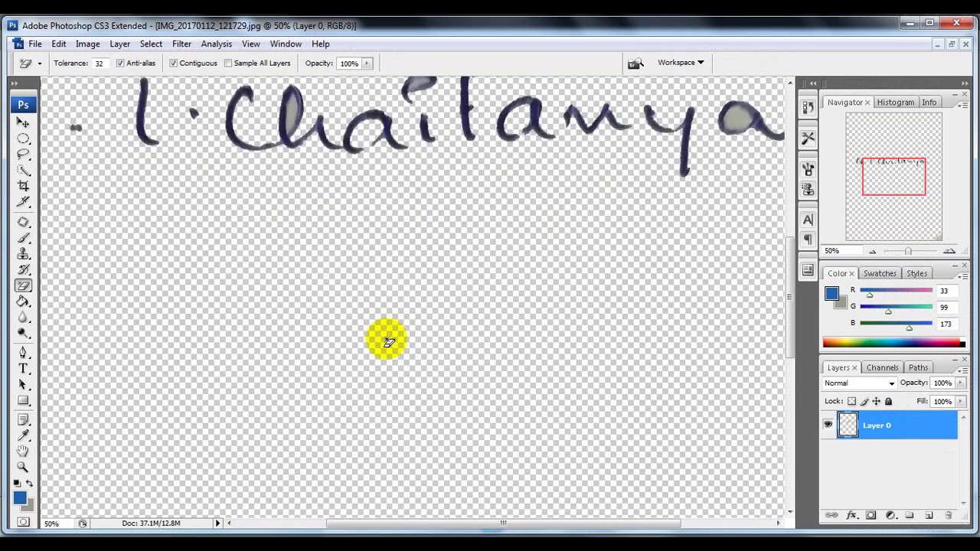Image resolution: width=980 pixels, height=551 pixels.
Task: Select the Dodge tool
Action: [23, 333]
